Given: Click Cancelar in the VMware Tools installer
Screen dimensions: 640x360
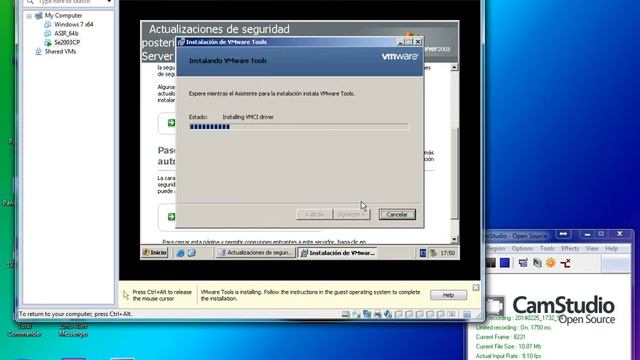Looking at the screenshot, I should [397, 214].
